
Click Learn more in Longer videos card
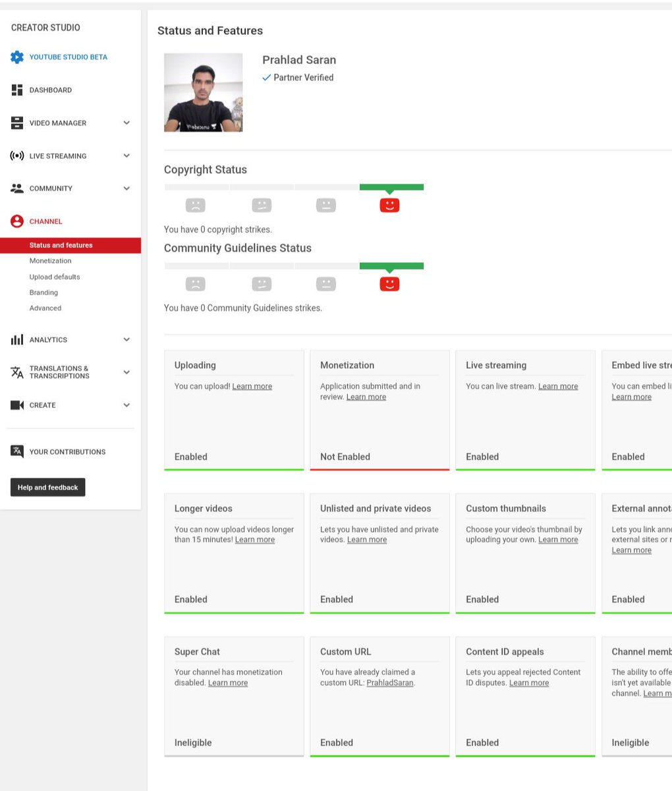click(x=255, y=540)
